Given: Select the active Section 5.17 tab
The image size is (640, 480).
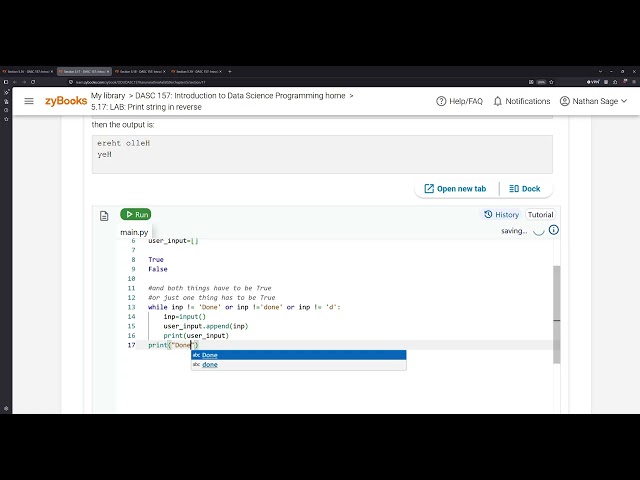Looking at the screenshot, I should pos(84,71).
